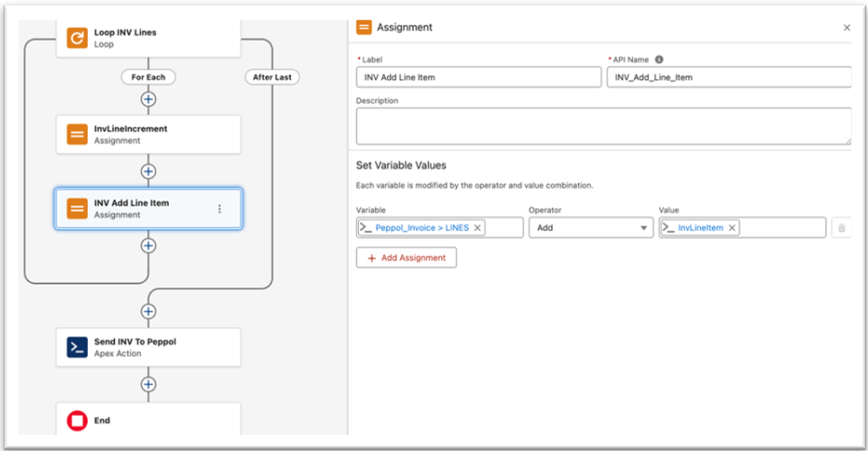Click the Loop INV Lines loop icon

tap(76, 39)
